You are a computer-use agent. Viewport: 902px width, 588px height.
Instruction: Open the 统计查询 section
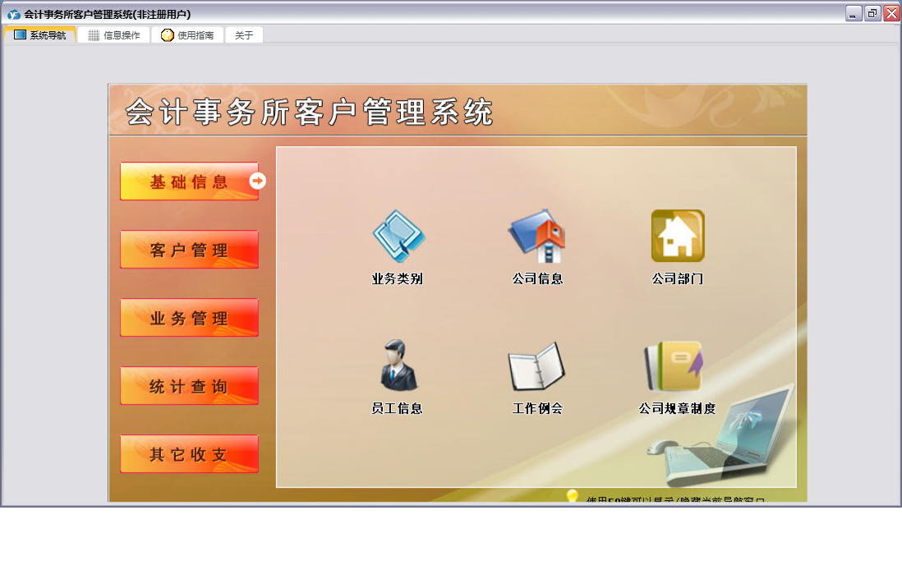click(x=189, y=385)
